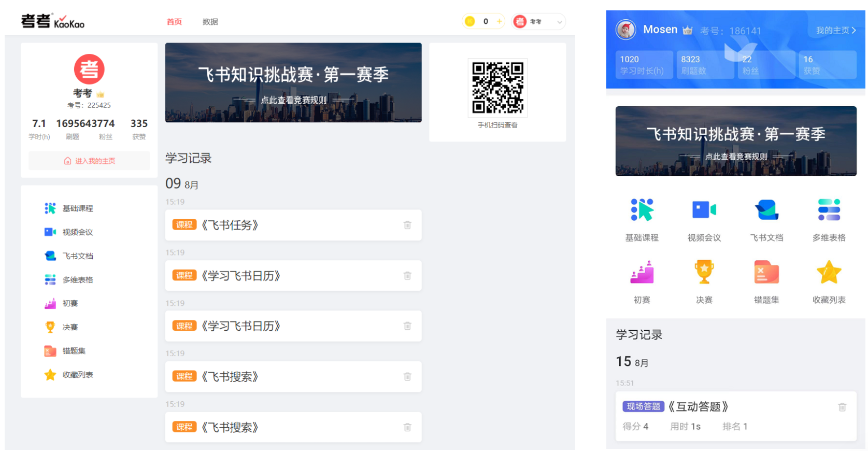The width and height of the screenshot is (868, 451).
Task: Tap the 飞书文档 icon in the mobile view
Action: tap(766, 210)
